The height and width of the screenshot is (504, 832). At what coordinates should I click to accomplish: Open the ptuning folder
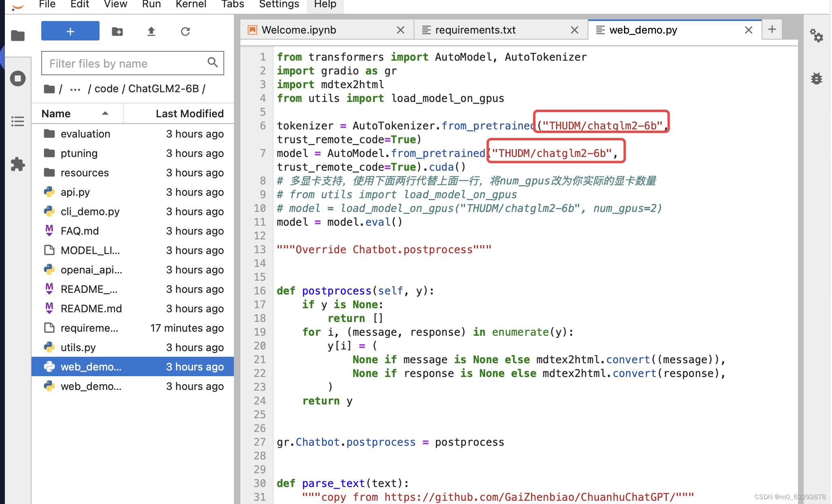coord(79,153)
